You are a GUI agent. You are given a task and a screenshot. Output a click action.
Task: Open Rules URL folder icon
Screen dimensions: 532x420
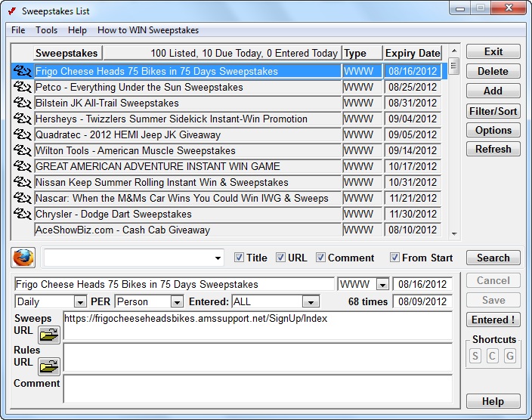tap(49, 366)
